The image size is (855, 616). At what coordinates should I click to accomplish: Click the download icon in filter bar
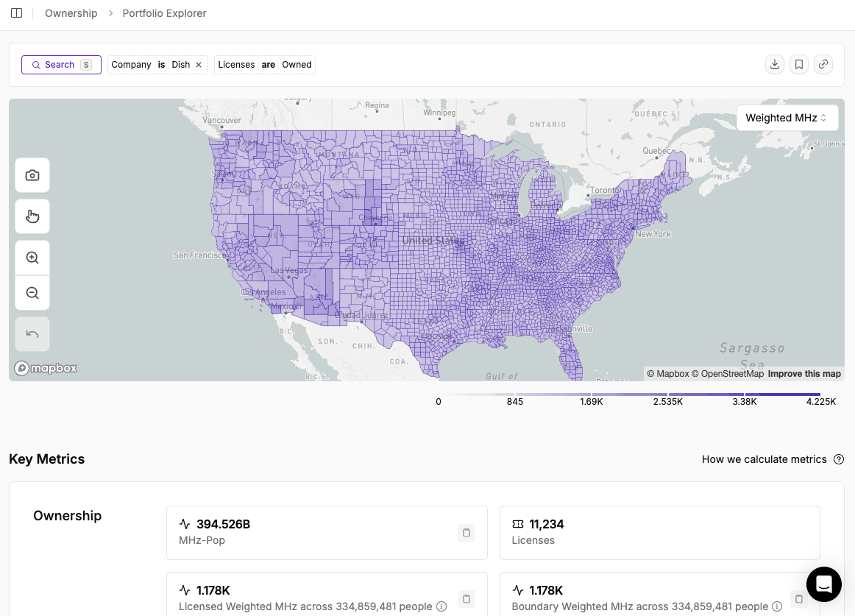coord(774,65)
